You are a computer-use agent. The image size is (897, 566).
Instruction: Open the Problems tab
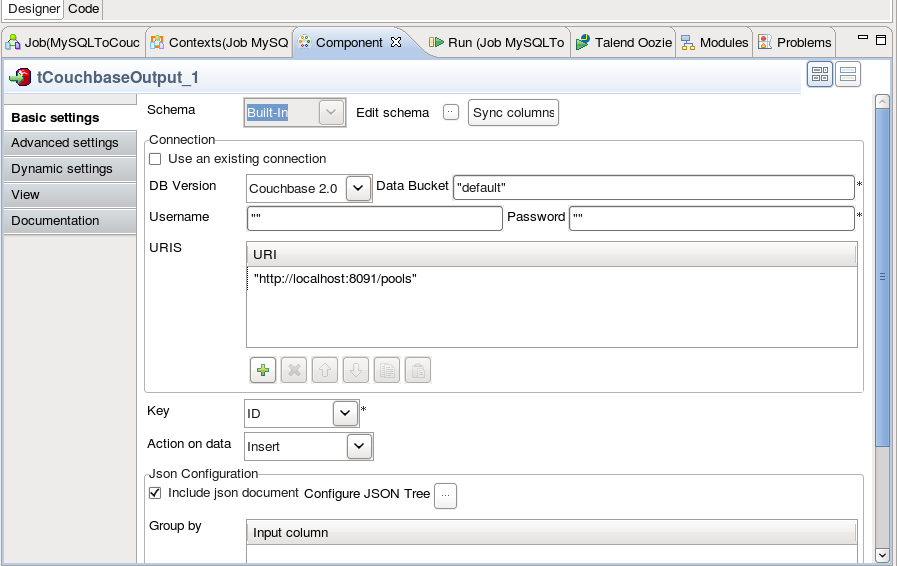(795, 43)
